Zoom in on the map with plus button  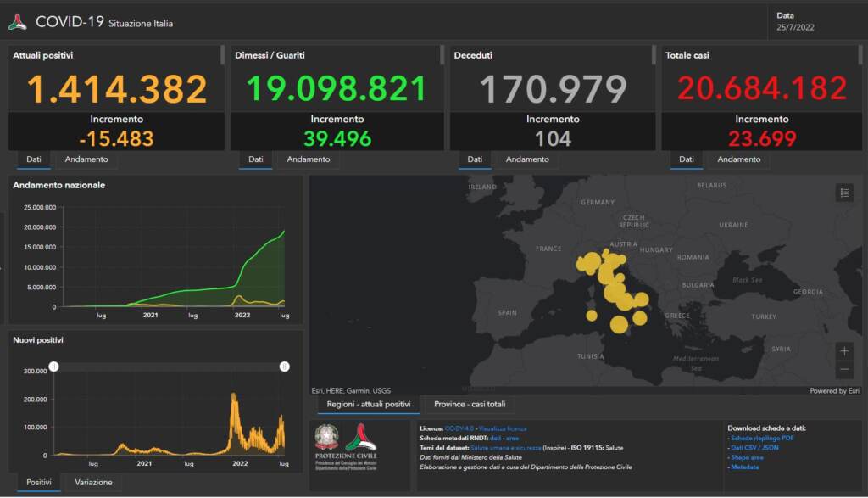click(844, 350)
